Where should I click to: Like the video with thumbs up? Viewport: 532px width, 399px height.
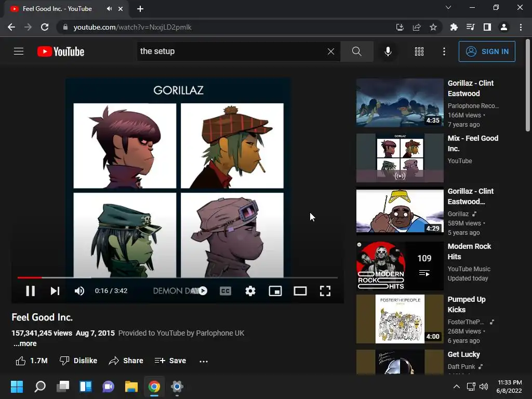32,361
